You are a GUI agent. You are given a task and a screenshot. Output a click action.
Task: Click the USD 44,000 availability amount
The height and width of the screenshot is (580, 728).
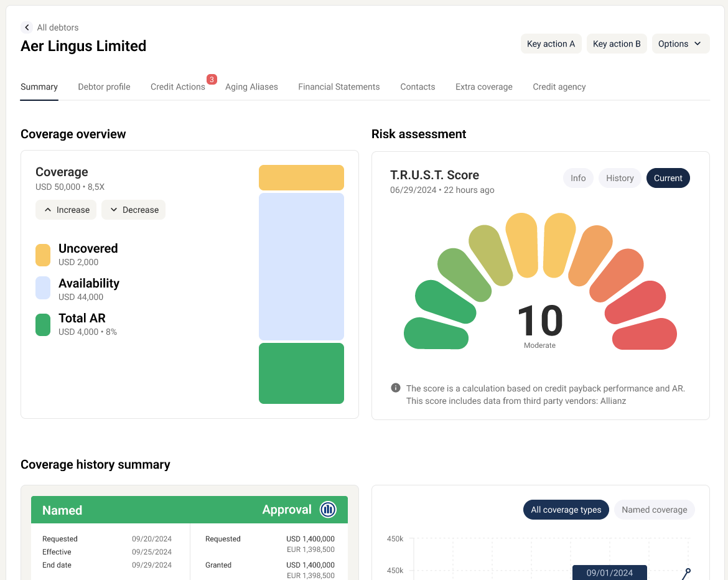[x=81, y=297]
